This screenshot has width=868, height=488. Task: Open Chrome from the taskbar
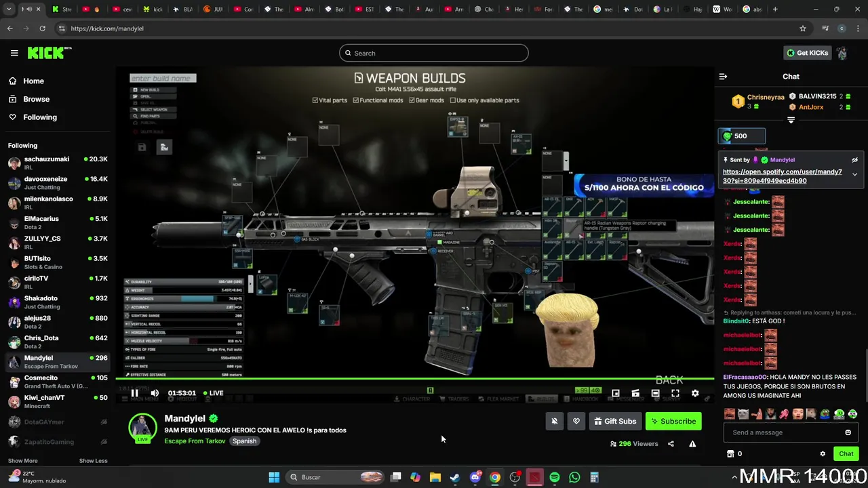[495, 477]
